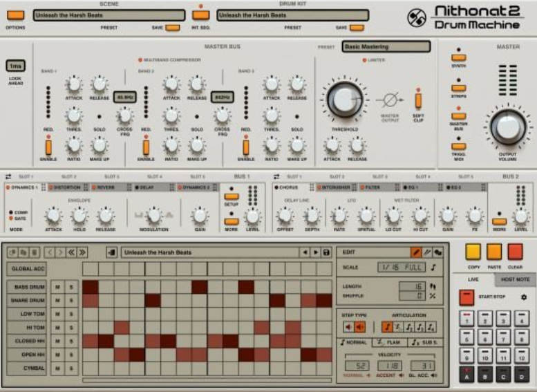Toggle the Synth button in Master section
The height and width of the screenshot is (392, 537).
pos(459,57)
